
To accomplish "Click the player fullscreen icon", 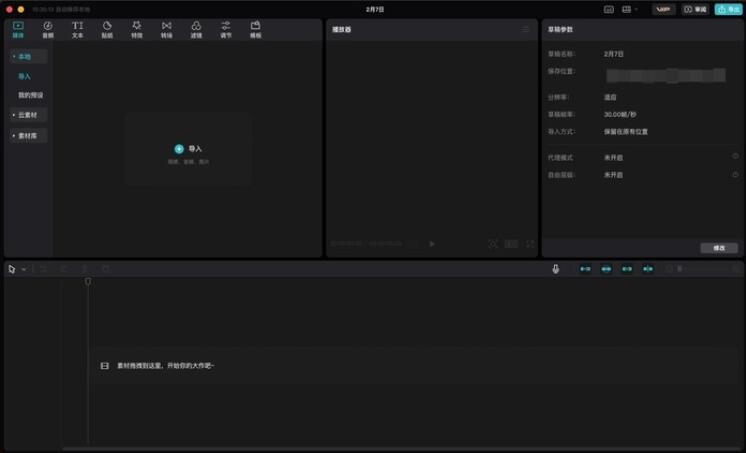I will click(x=530, y=244).
